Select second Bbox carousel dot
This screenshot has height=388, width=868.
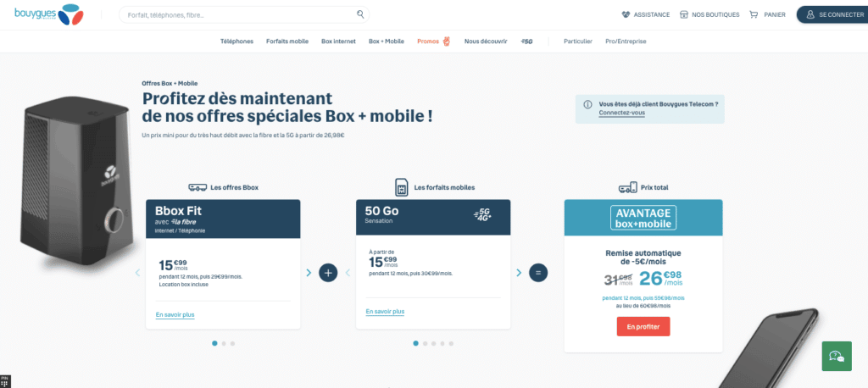pos(224,343)
